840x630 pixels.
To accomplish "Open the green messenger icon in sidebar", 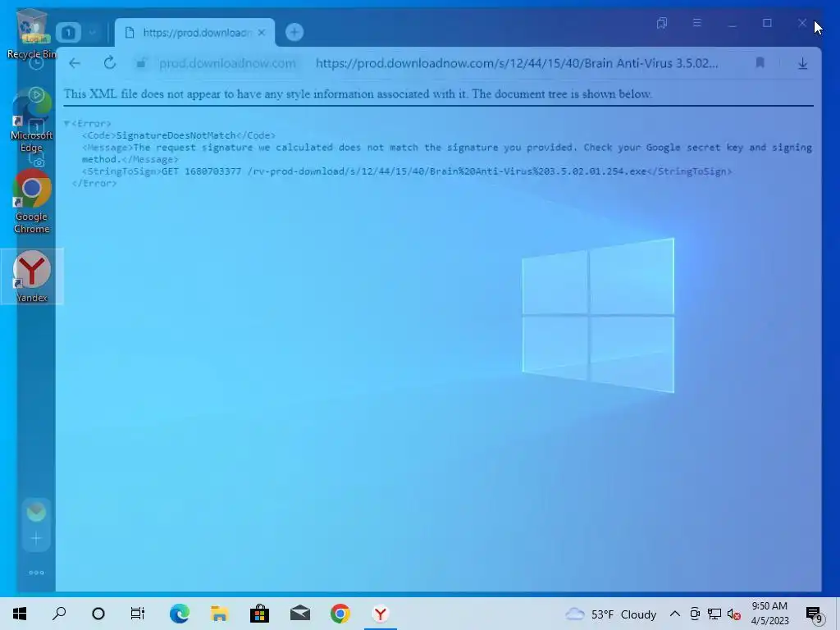I will pos(36,512).
